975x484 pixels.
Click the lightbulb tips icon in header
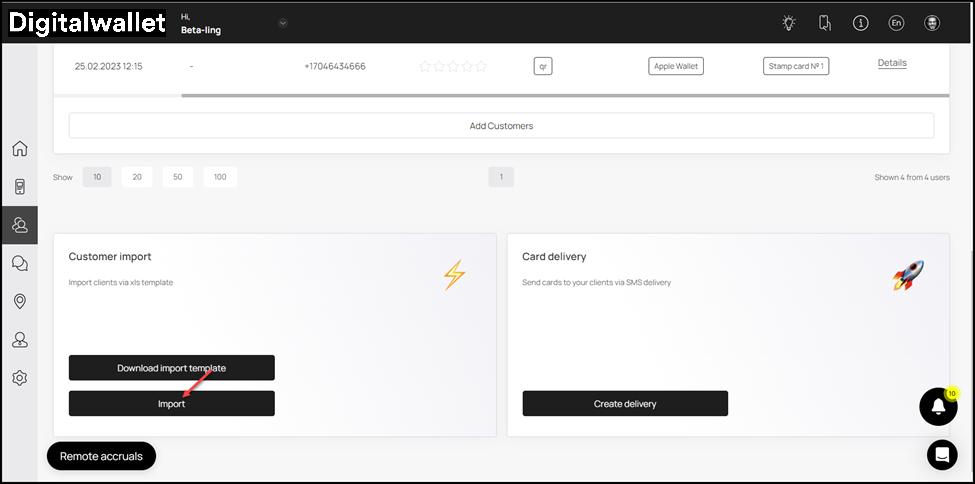click(789, 23)
